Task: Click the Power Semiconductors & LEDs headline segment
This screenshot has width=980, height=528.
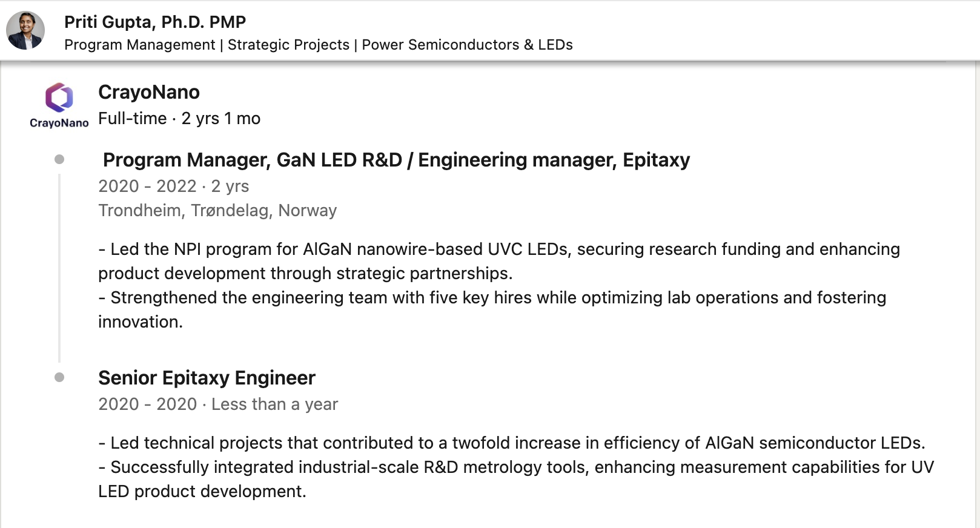Action: pyautogui.click(x=467, y=45)
